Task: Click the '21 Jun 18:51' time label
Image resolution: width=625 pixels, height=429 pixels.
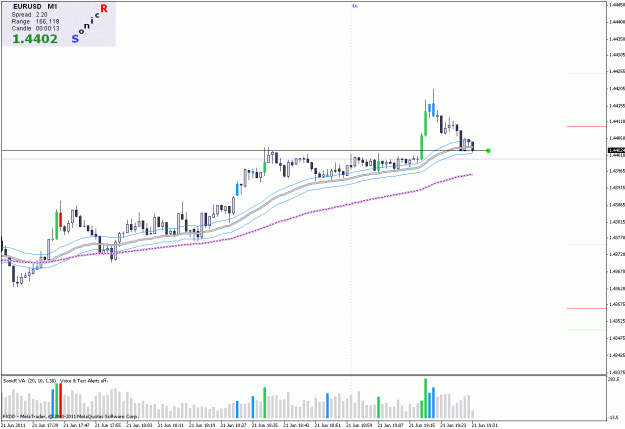Action: 328,425
